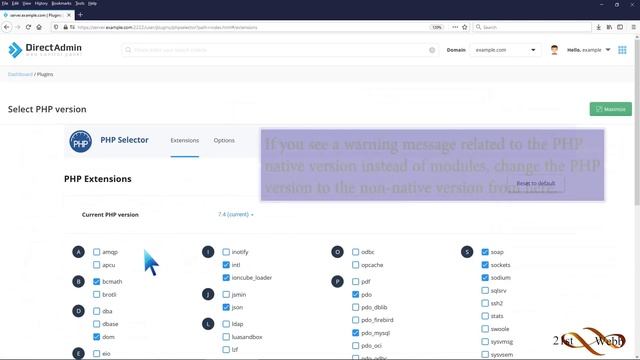Click the Reset to default button
The width and height of the screenshot is (640, 360).
click(x=536, y=184)
